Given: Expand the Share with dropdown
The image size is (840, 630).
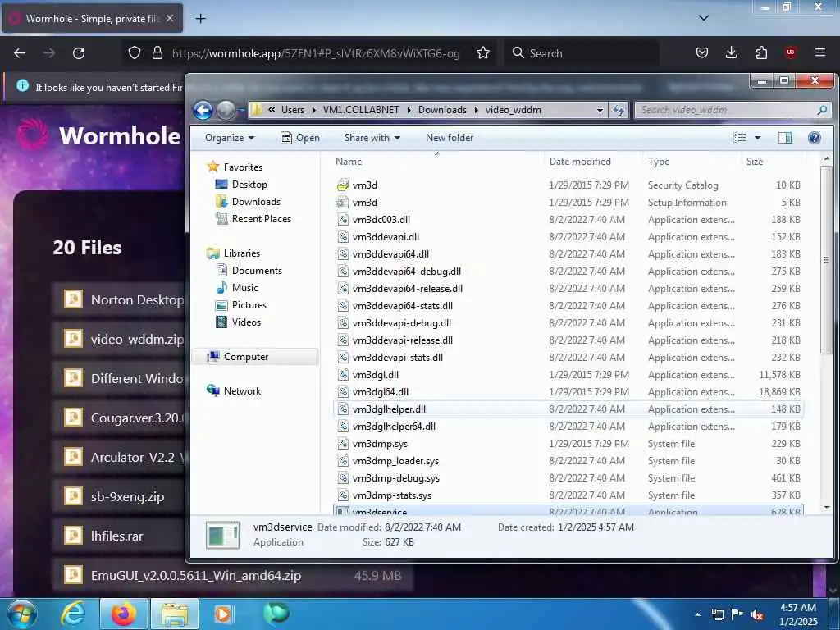Looking at the screenshot, I should point(372,138).
